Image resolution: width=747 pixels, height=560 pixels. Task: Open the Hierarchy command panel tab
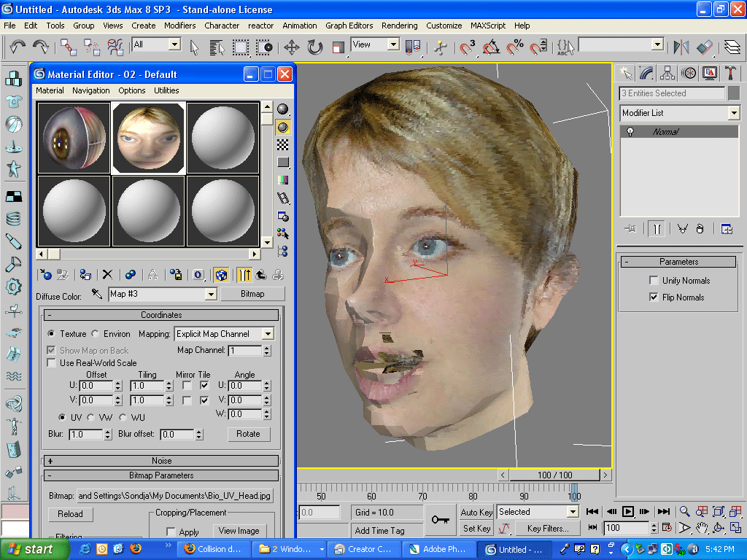coord(667,73)
